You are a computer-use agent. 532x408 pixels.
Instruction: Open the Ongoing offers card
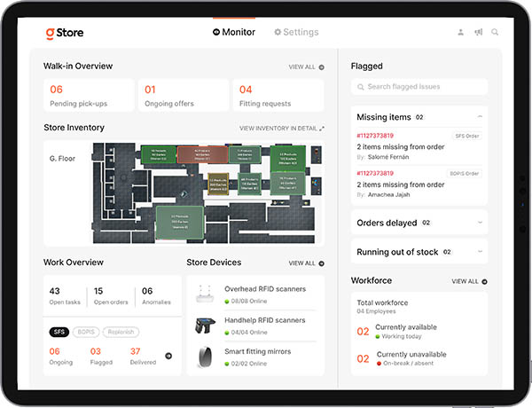point(184,96)
